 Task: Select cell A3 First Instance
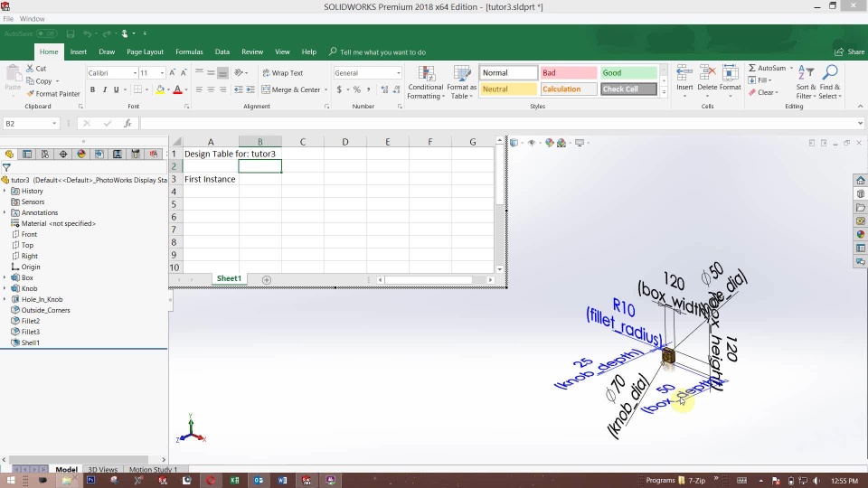(211, 179)
